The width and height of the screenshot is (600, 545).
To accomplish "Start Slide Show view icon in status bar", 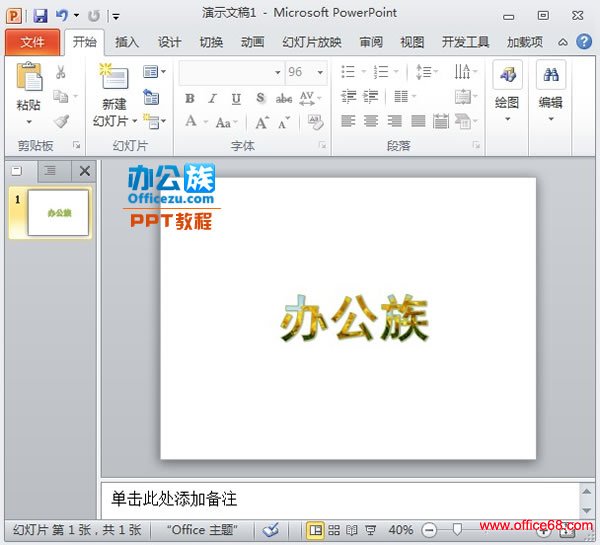I will point(370,530).
